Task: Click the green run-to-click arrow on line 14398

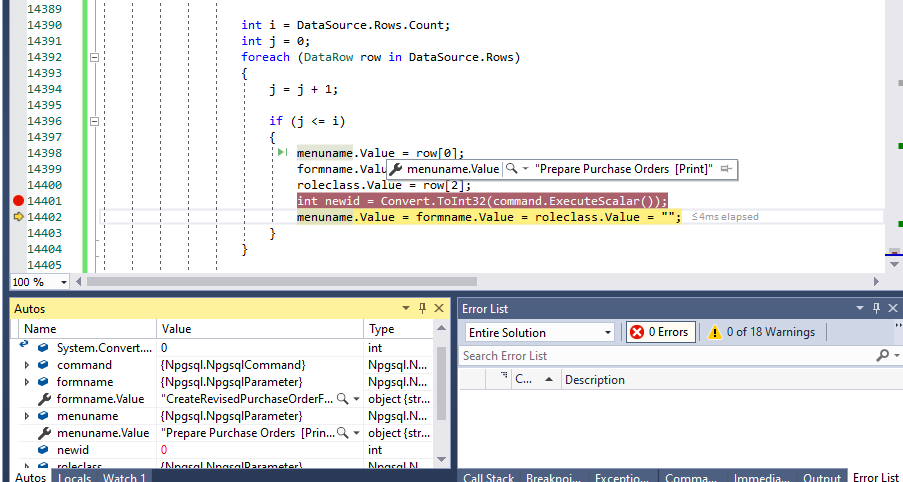Action: 282,153
